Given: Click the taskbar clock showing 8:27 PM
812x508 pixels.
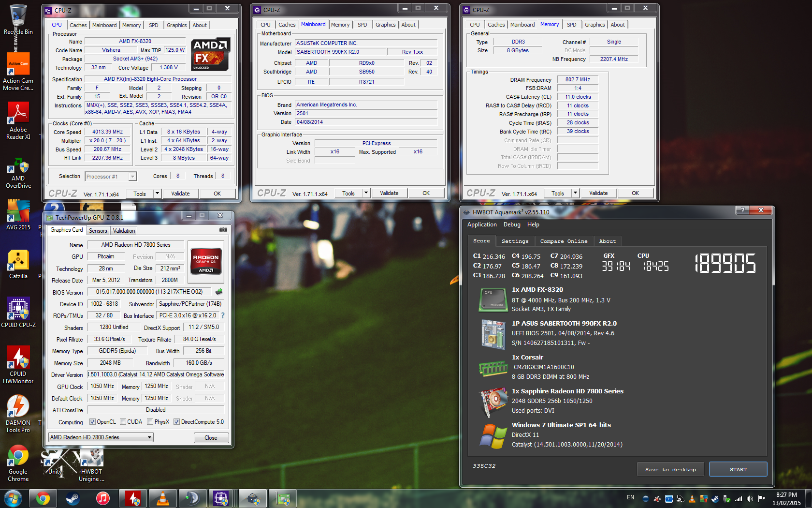Looking at the screenshot, I should (x=786, y=499).
